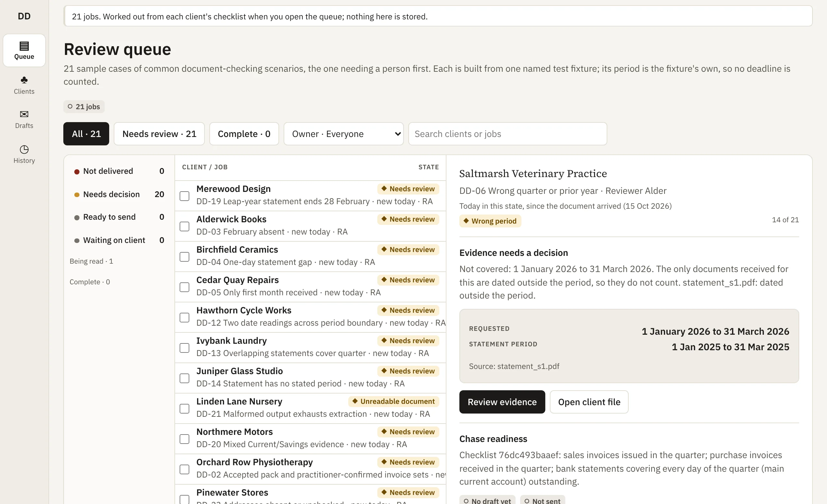Tick the Linden Lane Nursery checkbox
The width and height of the screenshot is (827, 504).
coord(184,409)
